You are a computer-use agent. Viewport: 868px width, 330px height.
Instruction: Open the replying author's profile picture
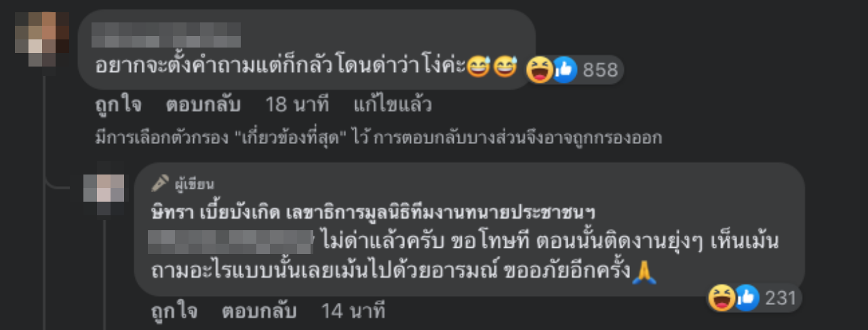(x=104, y=188)
